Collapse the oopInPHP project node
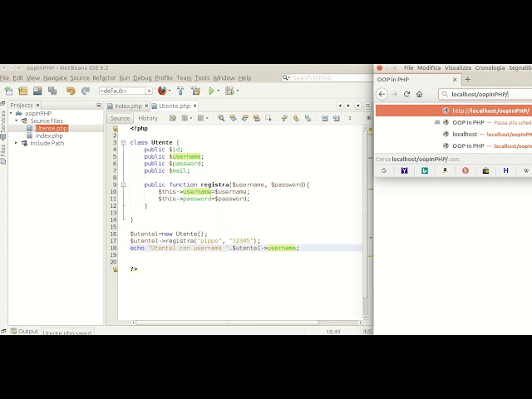This screenshot has height=399, width=532. (11, 113)
